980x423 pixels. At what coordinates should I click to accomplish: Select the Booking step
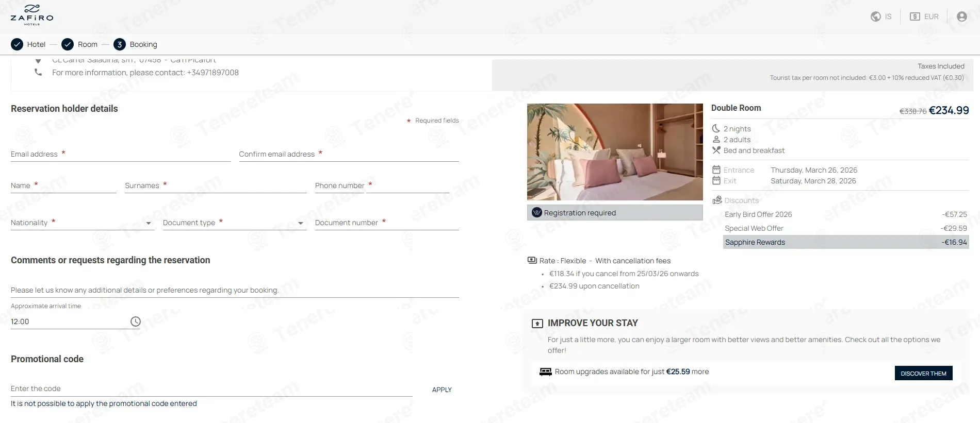click(x=136, y=44)
